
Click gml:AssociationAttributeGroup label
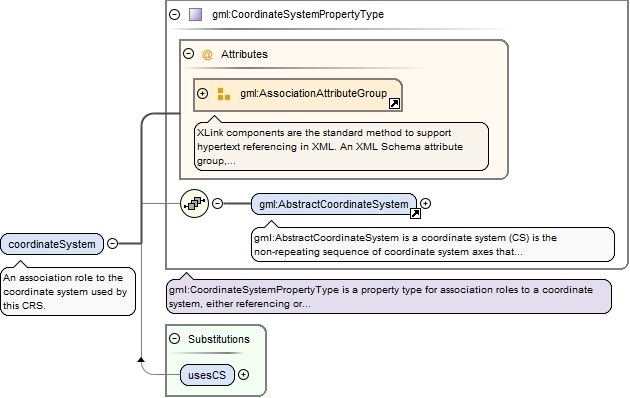tap(313, 93)
